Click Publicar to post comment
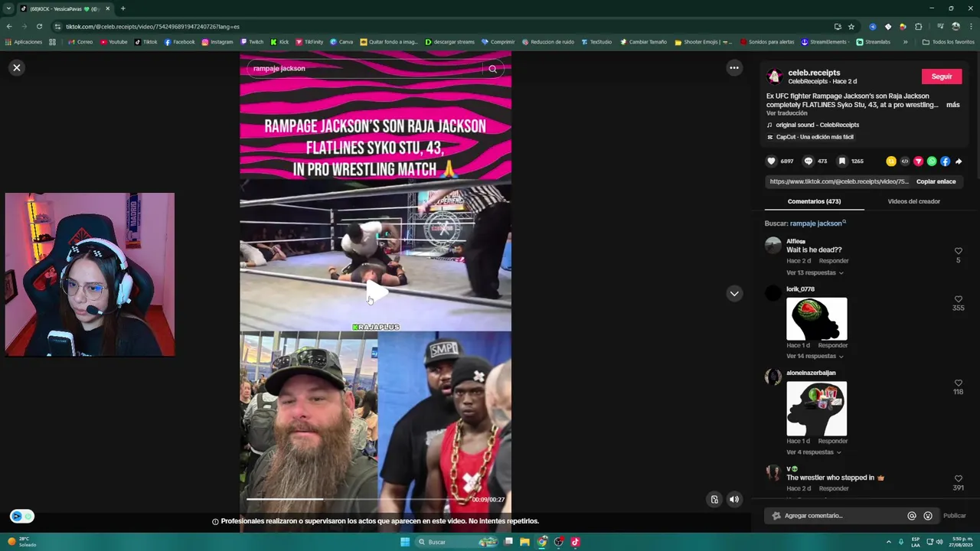This screenshot has height=551, width=980. coord(954,516)
